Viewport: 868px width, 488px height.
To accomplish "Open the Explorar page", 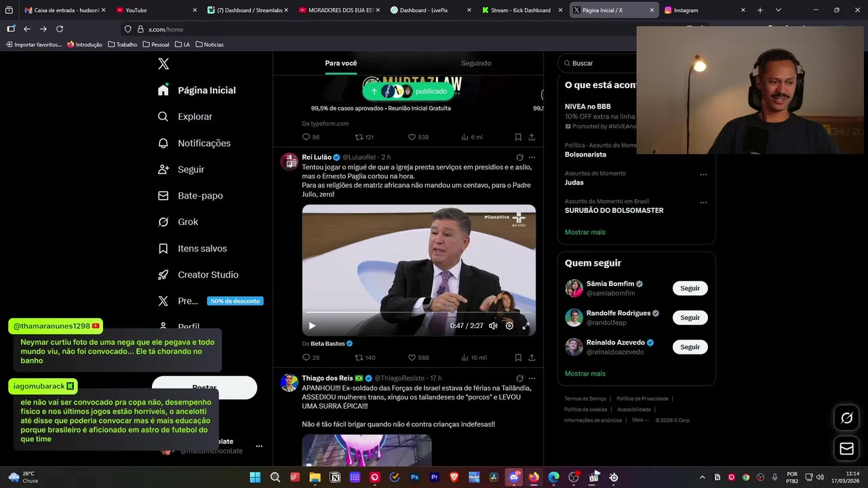I will [x=185, y=117].
